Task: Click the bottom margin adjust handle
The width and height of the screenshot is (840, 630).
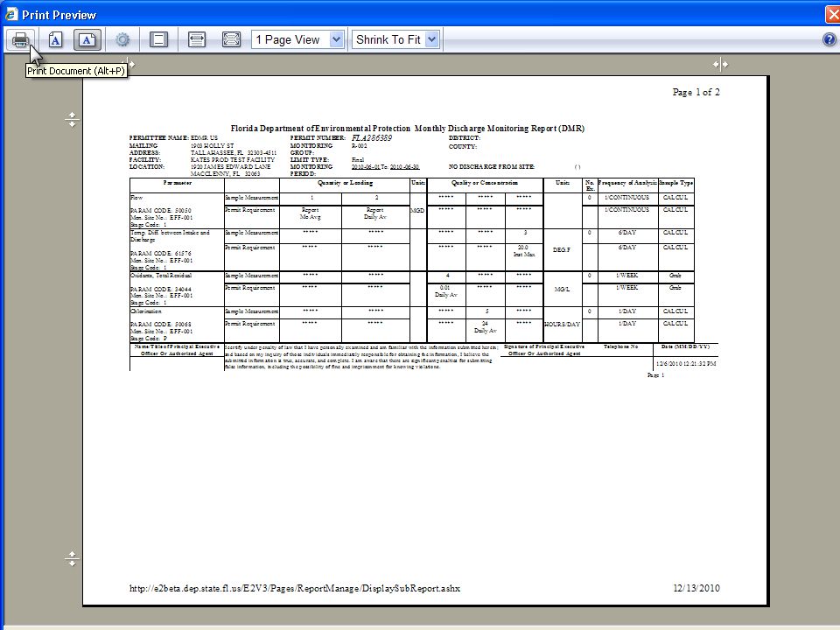Action: 72,558
